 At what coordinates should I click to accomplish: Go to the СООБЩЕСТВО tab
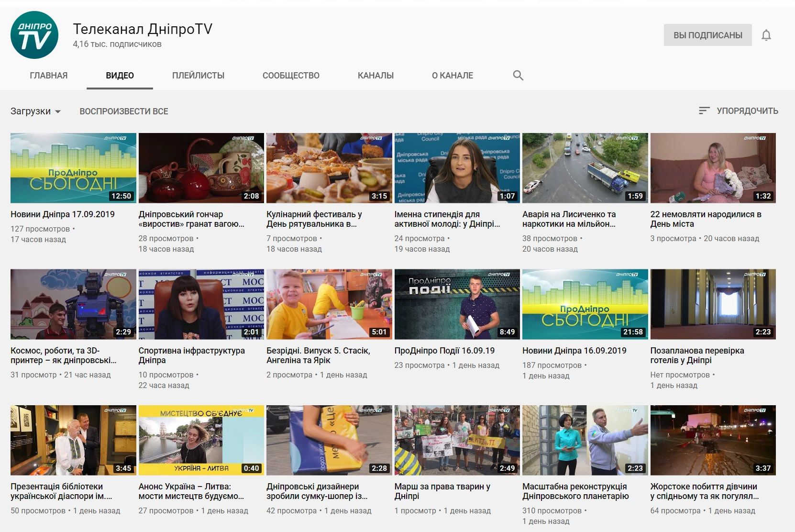(291, 76)
